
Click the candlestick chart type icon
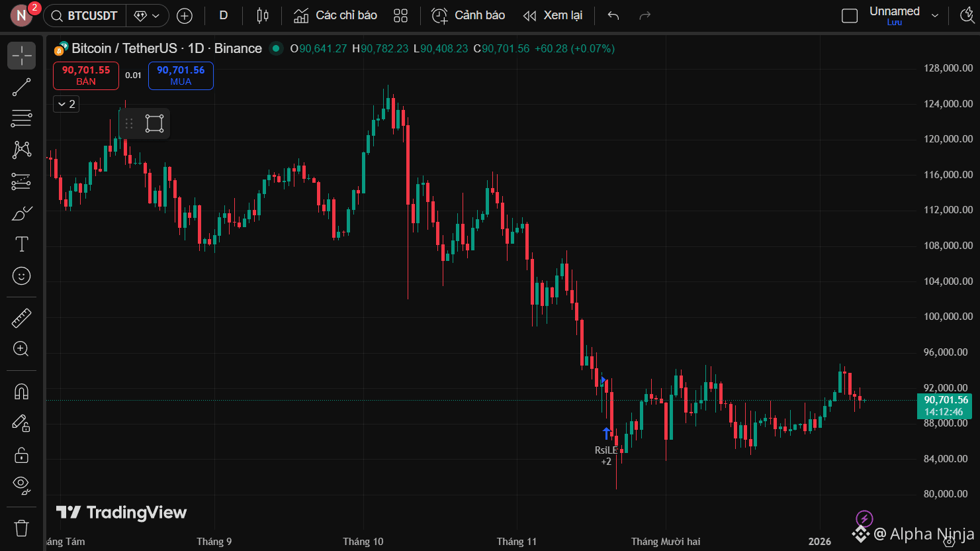263,16
